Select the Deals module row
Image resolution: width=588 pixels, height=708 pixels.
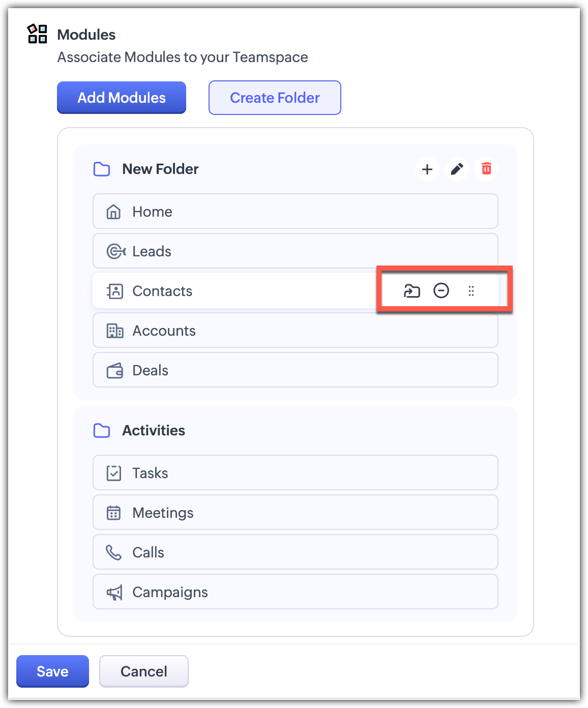pyautogui.click(x=295, y=370)
